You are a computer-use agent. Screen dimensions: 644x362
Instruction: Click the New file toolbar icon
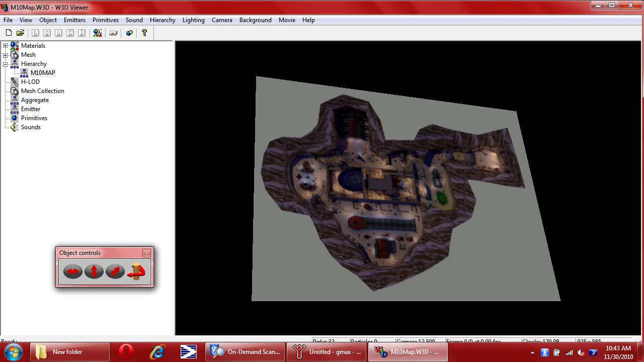tap(9, 33)
